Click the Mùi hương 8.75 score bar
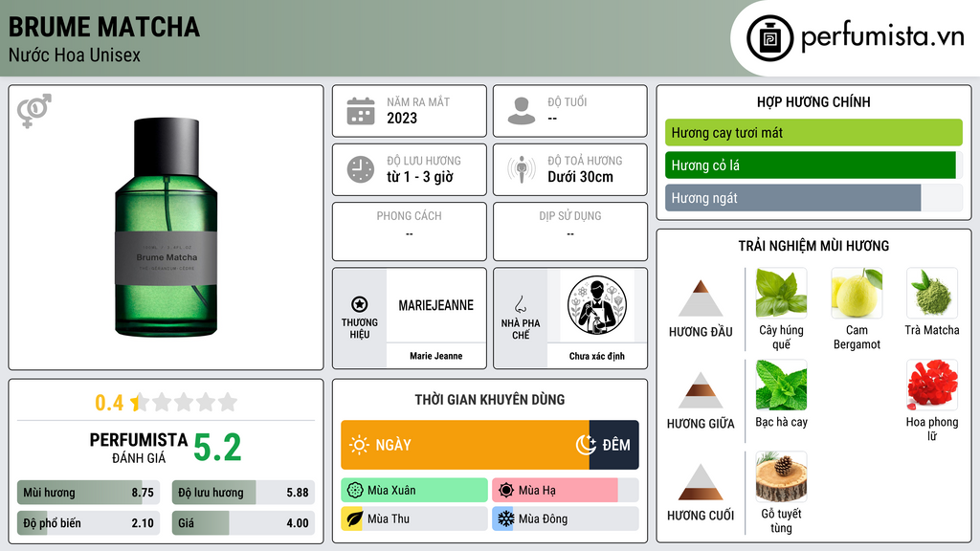The image size is (980, 551). click(88, 493)
